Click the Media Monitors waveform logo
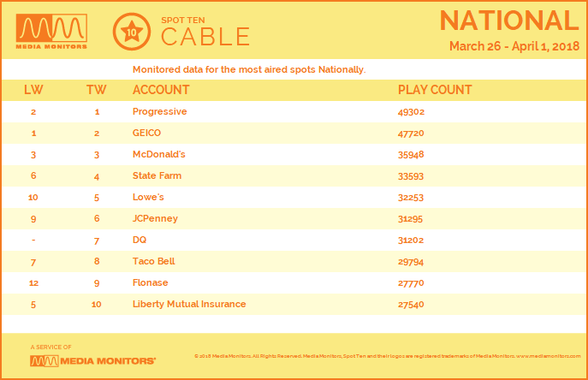Screen dimensions: 588x380 coord(51,32)
